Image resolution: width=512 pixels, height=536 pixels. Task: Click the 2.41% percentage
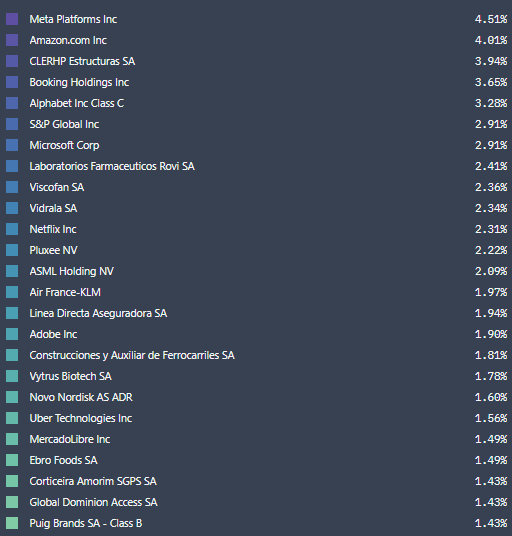click(491, 166)
